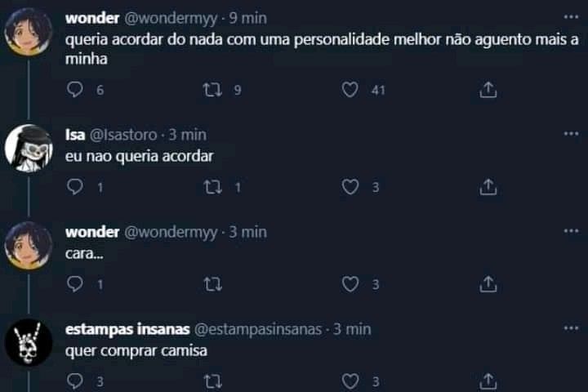
Task: Retweet wonder's "cara..." tweet
Action: tap(213, 284)
